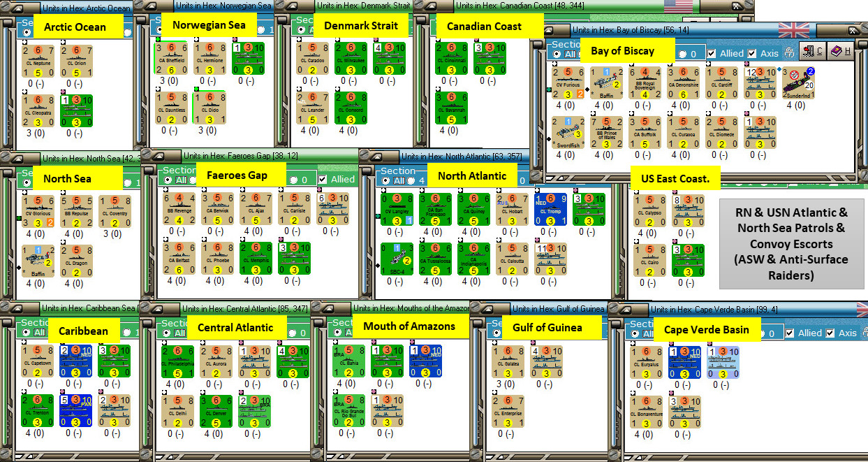
Task: Uncheck Axis in the Bay of Biscay window
Action: point(752,53)
